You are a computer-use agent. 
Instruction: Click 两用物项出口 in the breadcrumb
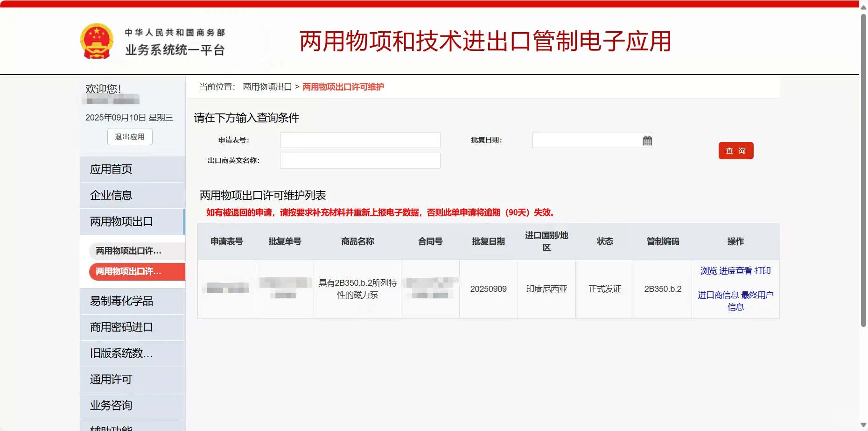tap(267, 87)
